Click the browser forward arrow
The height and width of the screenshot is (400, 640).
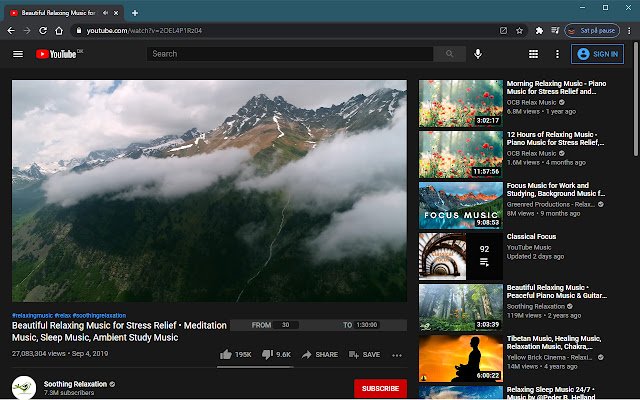(27, 31)
